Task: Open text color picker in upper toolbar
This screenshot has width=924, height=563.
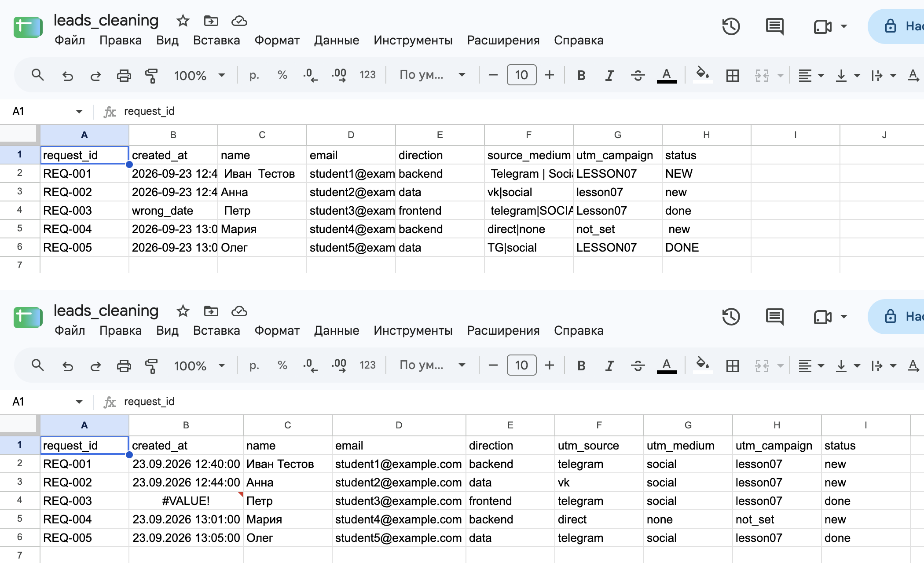Action: (x=667, y=76)
